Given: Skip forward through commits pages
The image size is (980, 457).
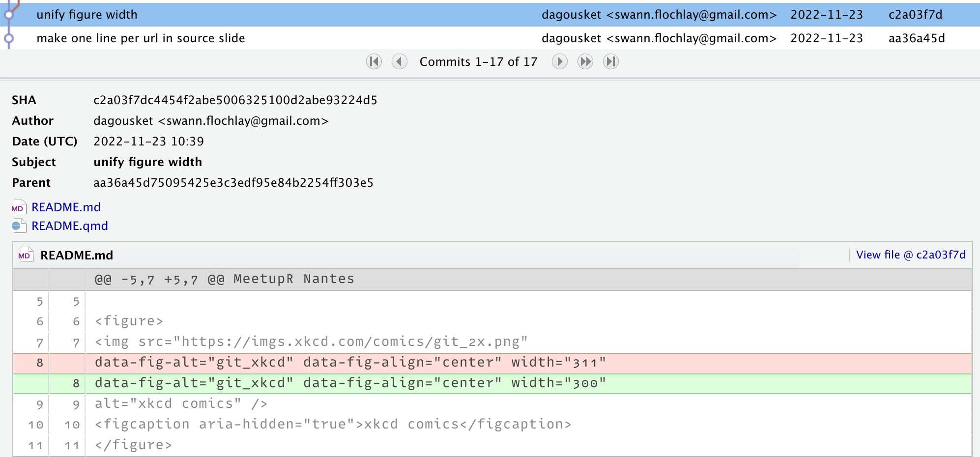Looking at the screenshot, I should click(x=585, y=61).
